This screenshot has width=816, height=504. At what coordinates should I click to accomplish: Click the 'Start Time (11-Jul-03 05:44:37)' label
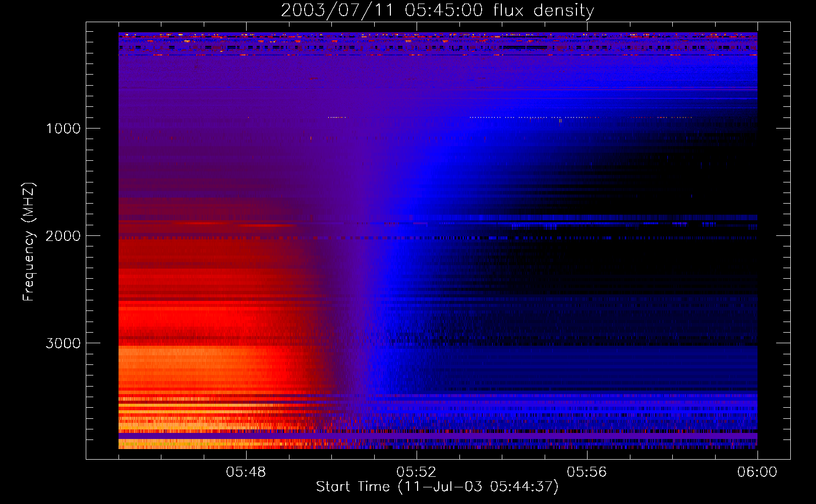pyautogui.click(x=437, y=487)
